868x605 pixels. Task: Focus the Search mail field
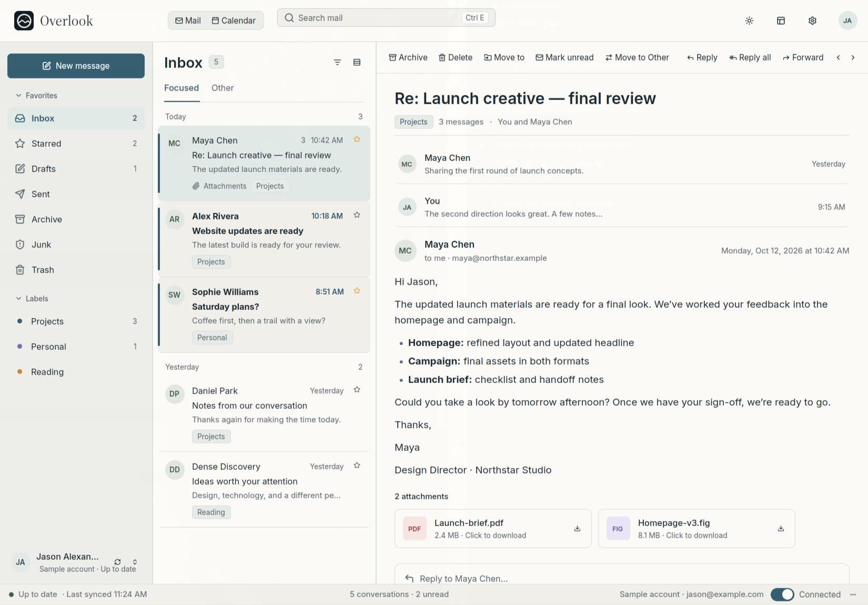click(x=386, y=18)
